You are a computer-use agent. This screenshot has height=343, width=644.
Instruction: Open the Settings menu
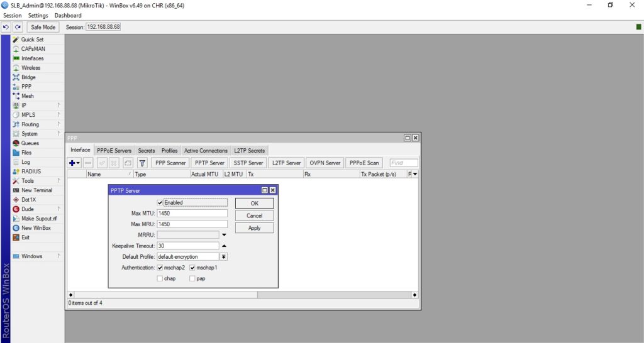[38, 16]
